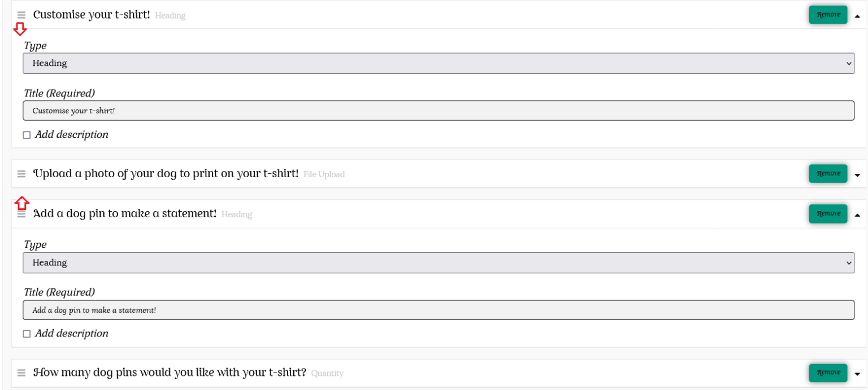The height and width of the screenshot is (390, 868).
Task: Click drag handle for How many dog pins row
Action: click(x=21, y=373)
